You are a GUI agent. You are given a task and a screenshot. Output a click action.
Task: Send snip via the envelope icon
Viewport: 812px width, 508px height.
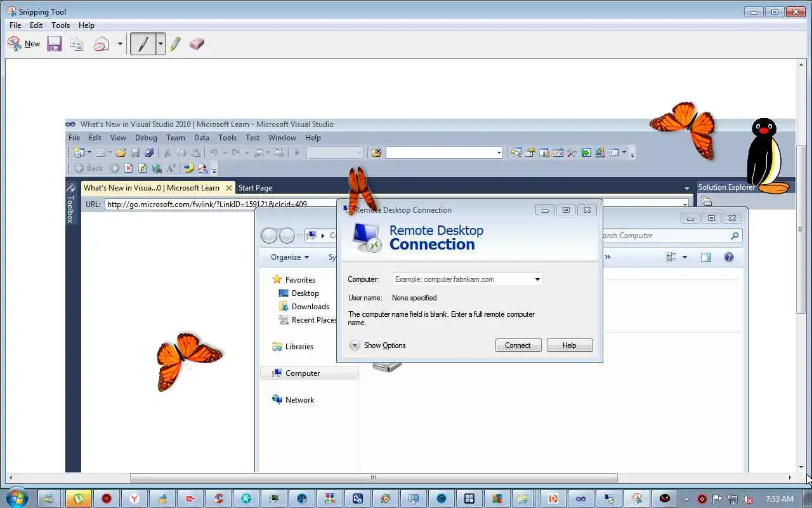pyautogui.click(x=101, y=44)
